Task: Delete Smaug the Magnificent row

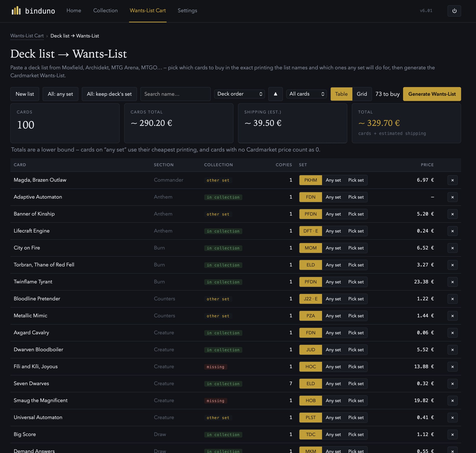Action: [452, 401]
